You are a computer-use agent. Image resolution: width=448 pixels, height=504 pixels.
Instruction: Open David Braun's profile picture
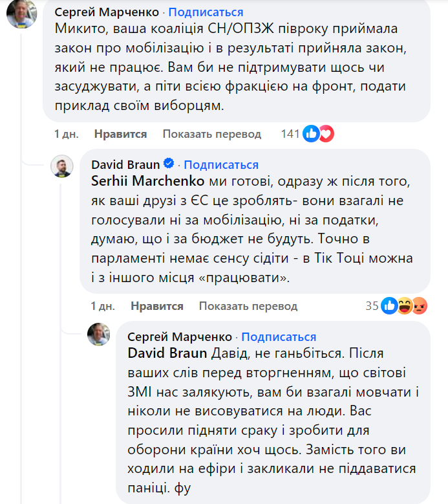click(62, 168)
